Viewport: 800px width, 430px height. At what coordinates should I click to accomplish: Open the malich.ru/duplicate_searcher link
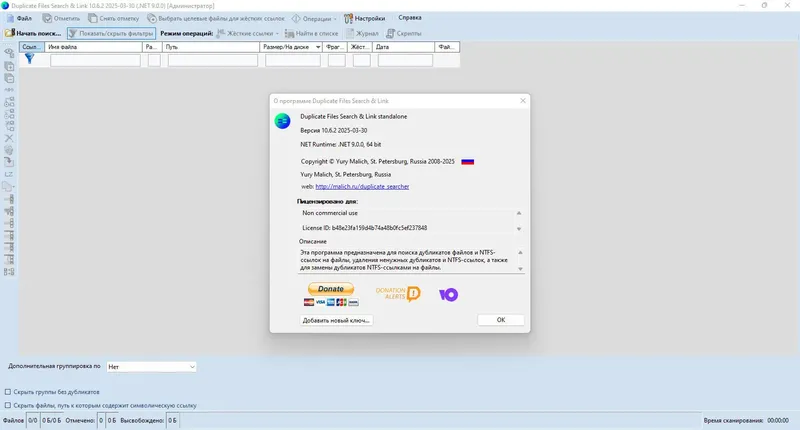coord(362,187)
